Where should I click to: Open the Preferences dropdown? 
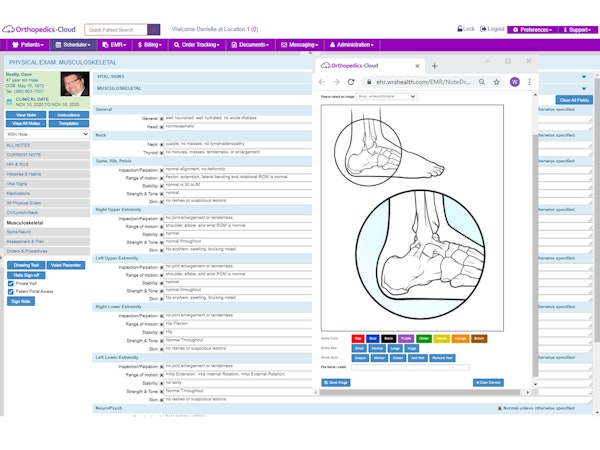[x=532, y=29]
